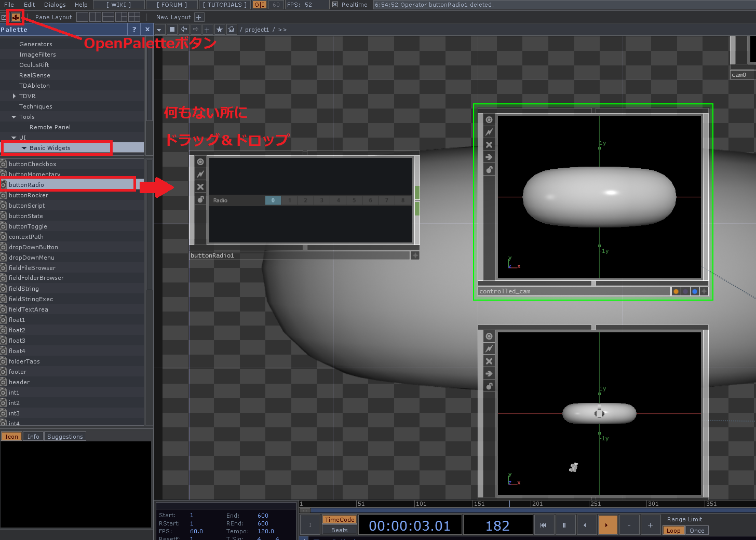Select the left-right split pane layout

95,17
